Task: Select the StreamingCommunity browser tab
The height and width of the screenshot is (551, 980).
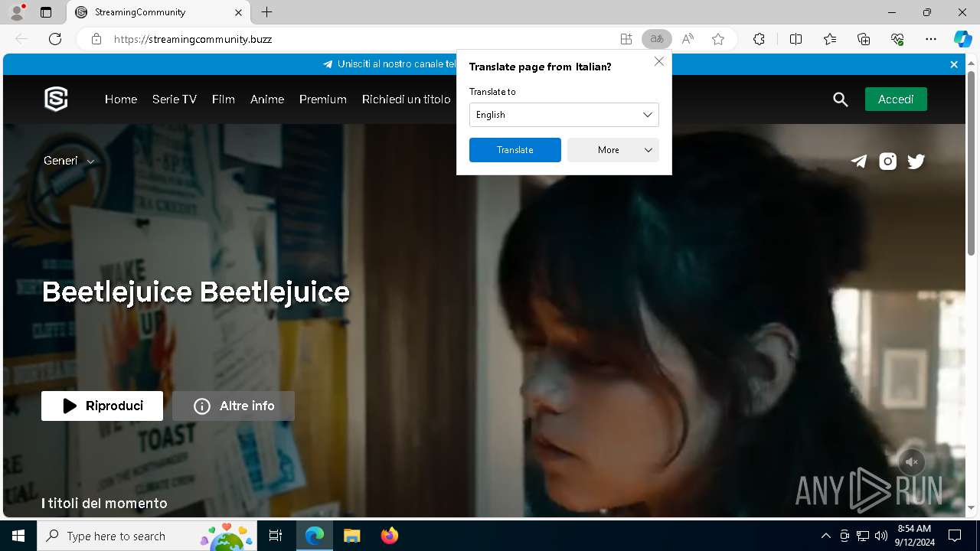Action: coord(158,12)
